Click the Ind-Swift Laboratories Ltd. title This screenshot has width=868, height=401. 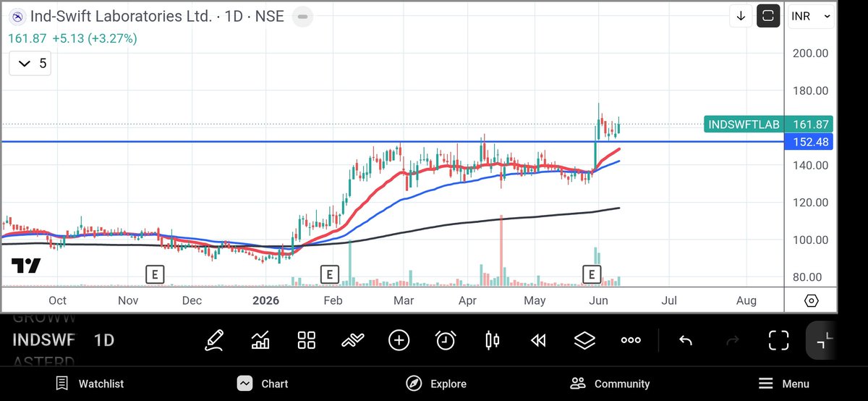(122, 16)
